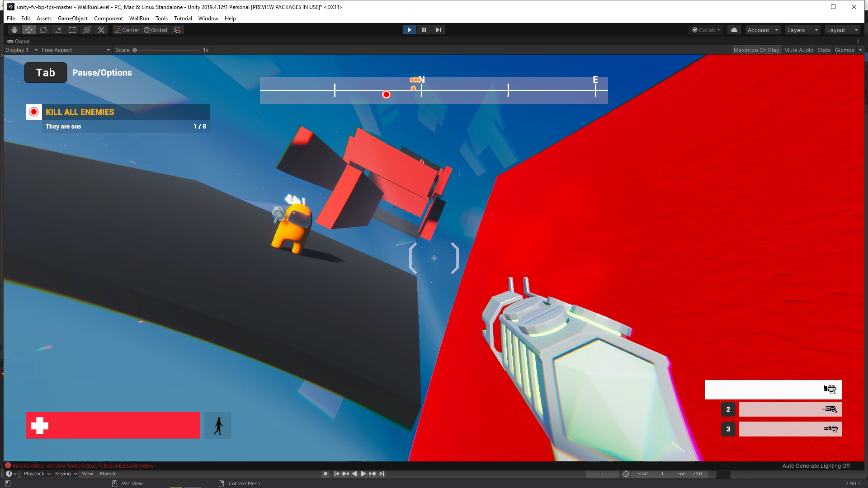Open the Assets menu
868x488 pixels.
pos(44,19)
